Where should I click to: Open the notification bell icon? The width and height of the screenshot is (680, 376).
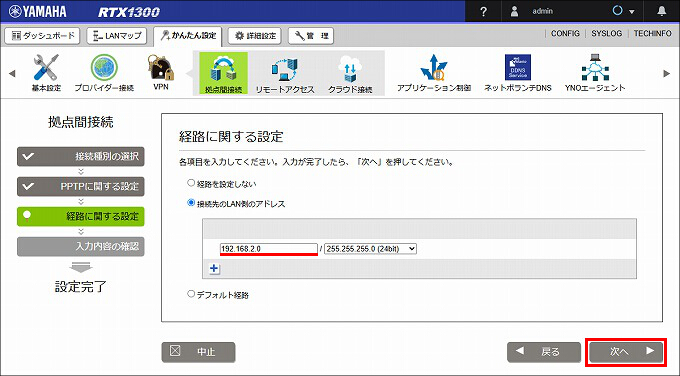[x=661, y=11]
